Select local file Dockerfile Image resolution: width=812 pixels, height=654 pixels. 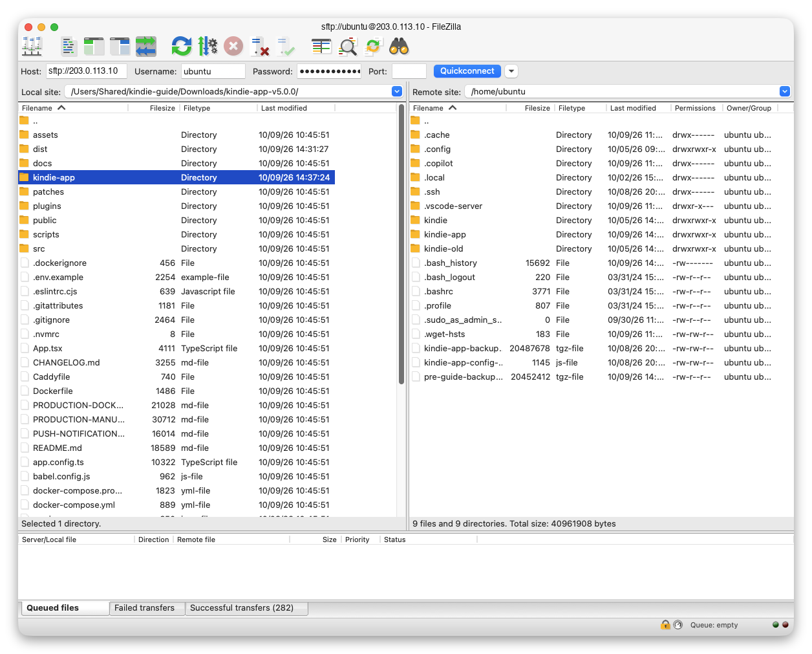[176, 391]
